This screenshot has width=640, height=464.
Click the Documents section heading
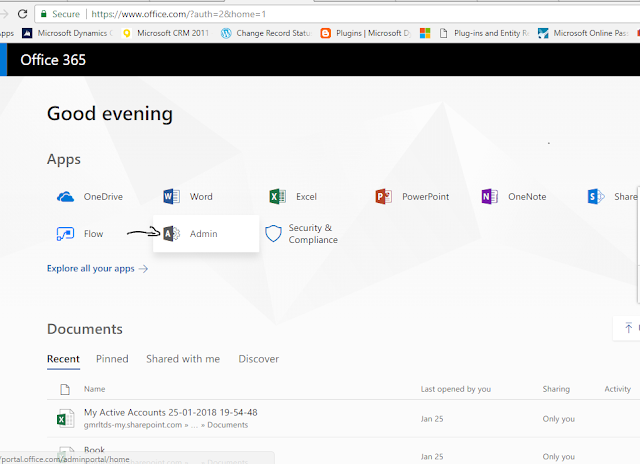pyautogui.click(x=84, y=329)
